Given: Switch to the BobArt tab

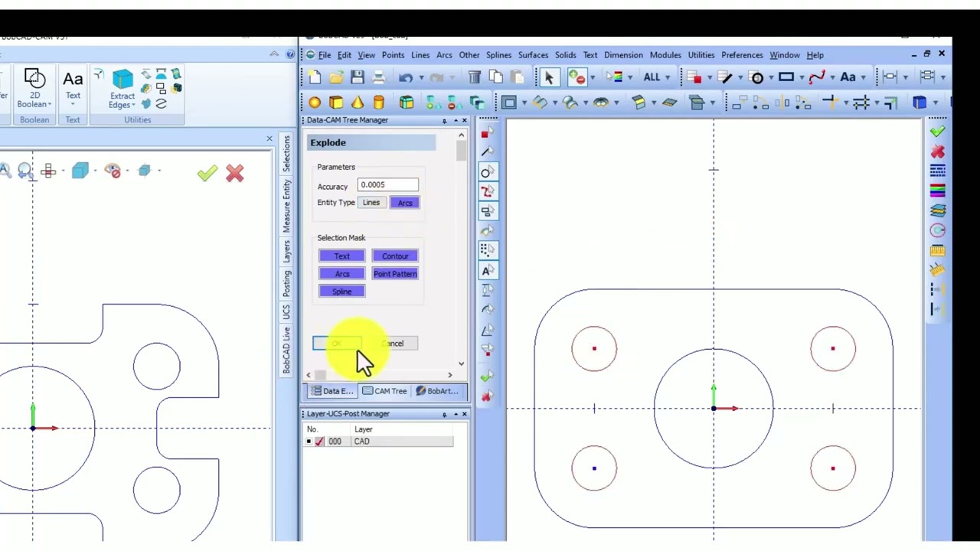Looking at the screenshot, I should tap(437, 391).
